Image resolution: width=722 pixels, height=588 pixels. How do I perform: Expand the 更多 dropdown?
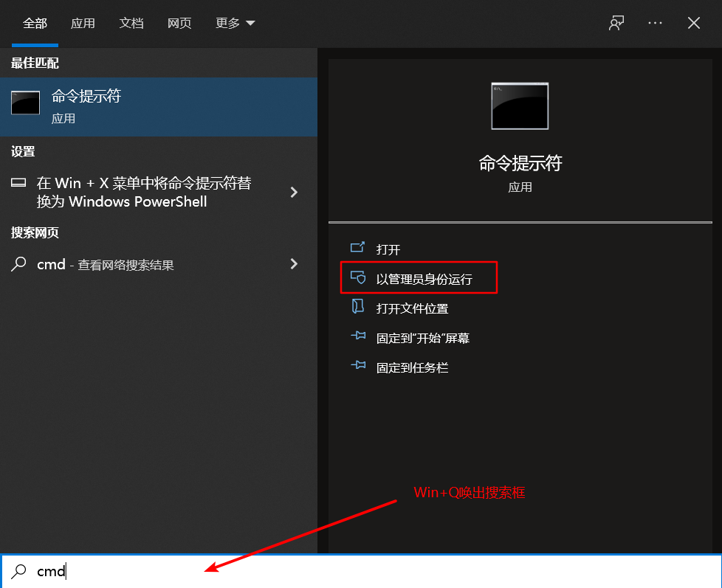tap(235, 23)
